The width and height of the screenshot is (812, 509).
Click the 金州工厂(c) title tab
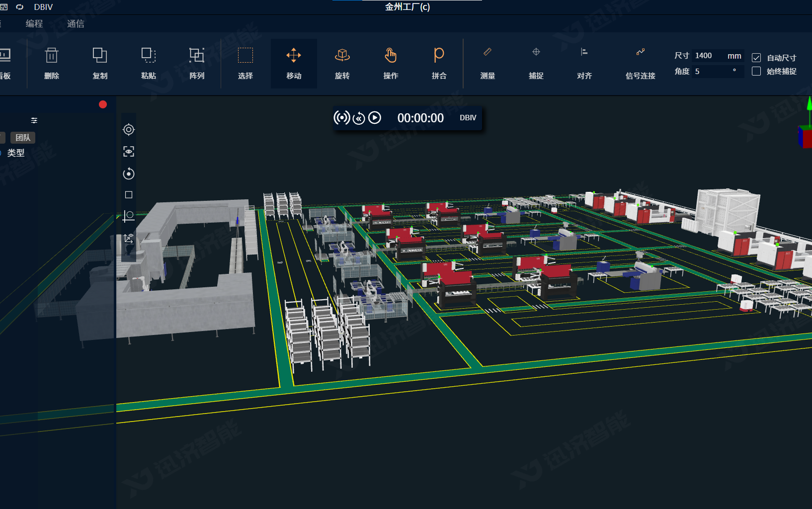pyautogui.click(x=407, y=7)
